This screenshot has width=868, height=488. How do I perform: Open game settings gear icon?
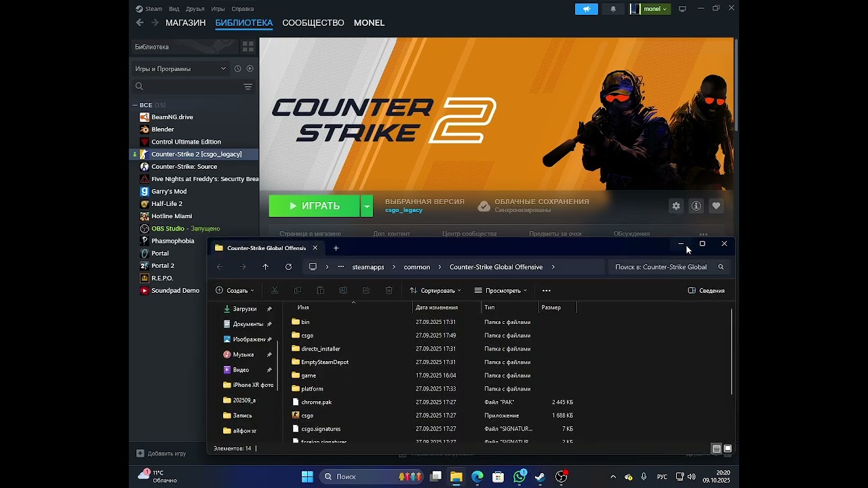pyautogui.click(x=676, y=206)
